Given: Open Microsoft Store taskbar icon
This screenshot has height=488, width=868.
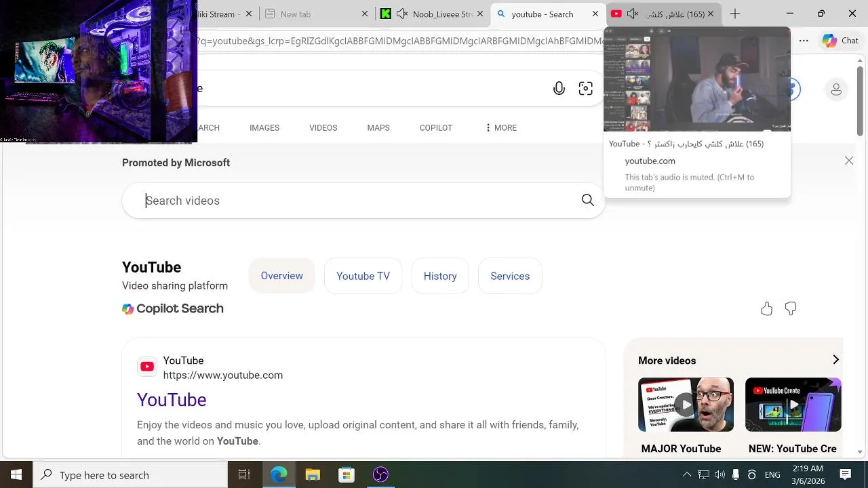Looking at the screenshot, I should 347,475.
